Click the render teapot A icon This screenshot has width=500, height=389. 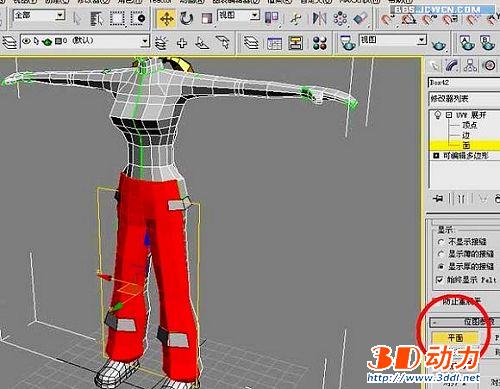tap(467, 43)
